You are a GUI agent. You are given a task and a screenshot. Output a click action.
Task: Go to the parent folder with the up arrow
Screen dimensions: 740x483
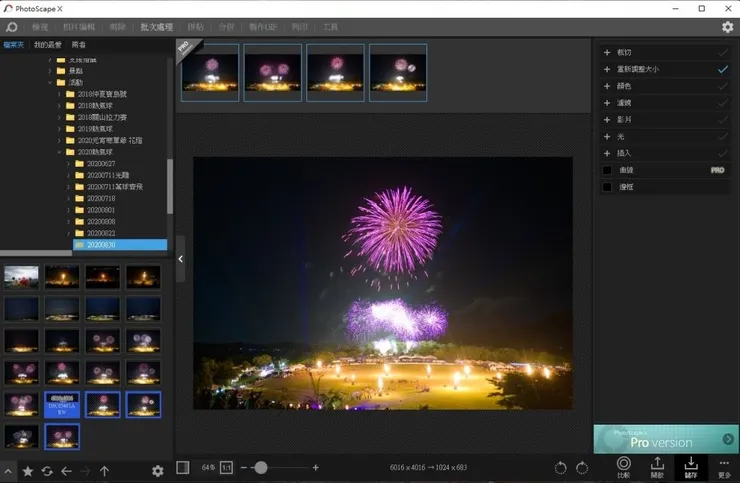(x=104, y=471)
